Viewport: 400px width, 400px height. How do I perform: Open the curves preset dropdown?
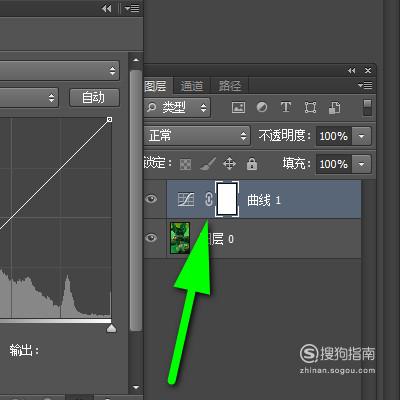pyautogui.click(x=59, y=70)
